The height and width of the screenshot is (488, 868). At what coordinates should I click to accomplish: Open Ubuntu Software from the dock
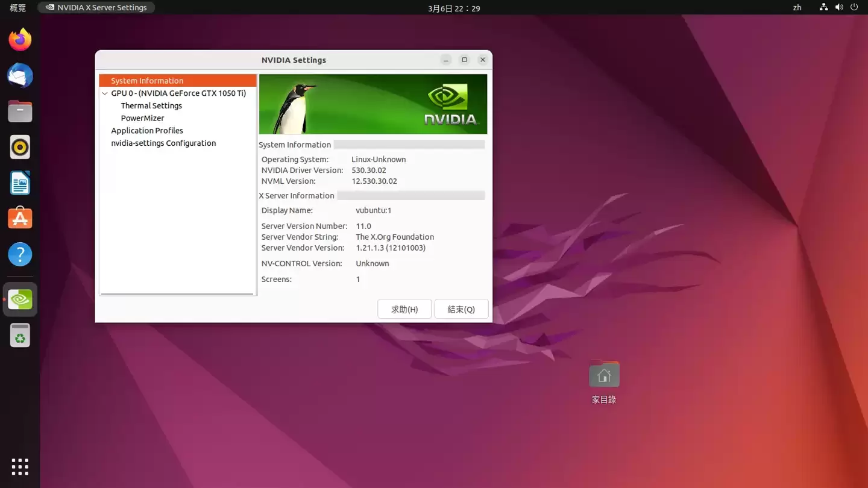(20, 218)
